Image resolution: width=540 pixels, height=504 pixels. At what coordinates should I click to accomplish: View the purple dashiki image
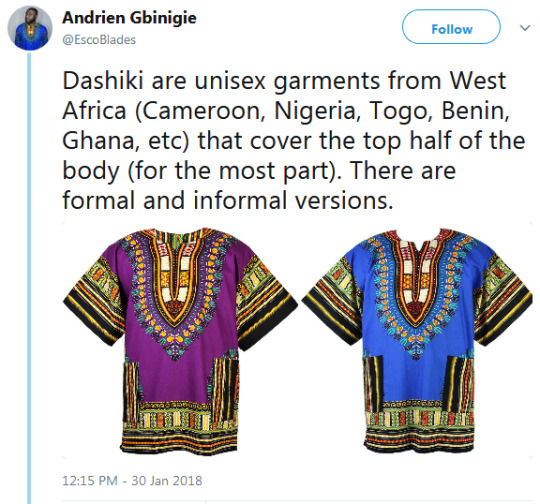pos(180,340)
